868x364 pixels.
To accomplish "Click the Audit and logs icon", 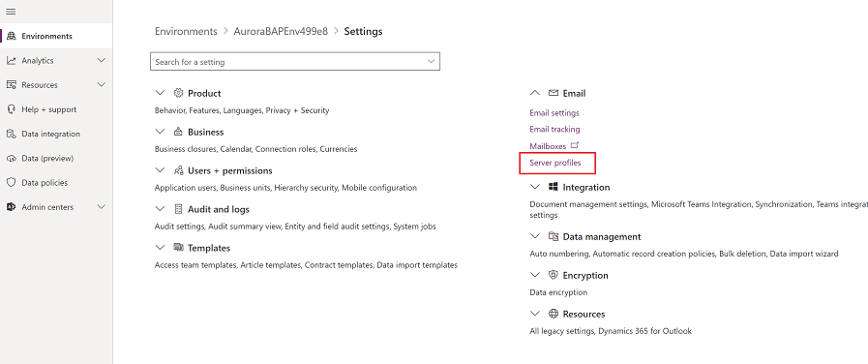I will [178, 209].
